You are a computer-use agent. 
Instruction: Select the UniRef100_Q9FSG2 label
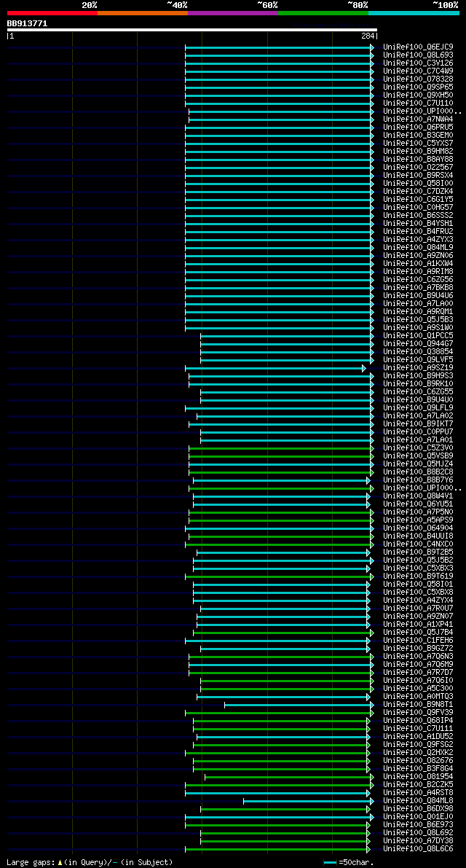point(418,745)
